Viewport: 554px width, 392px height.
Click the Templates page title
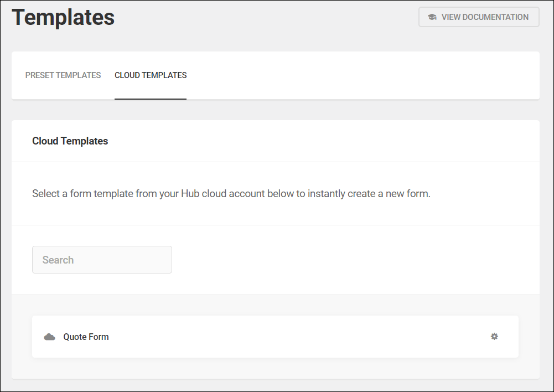[x=63, y=17]
